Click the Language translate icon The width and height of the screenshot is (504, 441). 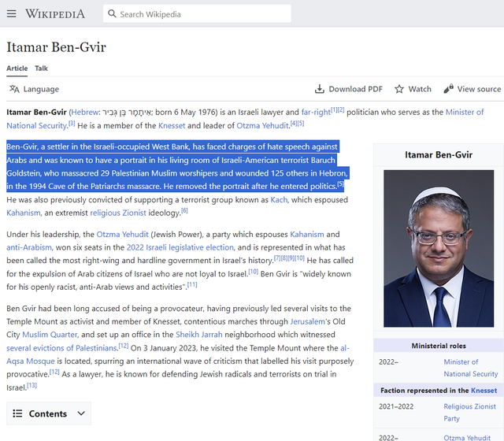[x=14, y=89]
